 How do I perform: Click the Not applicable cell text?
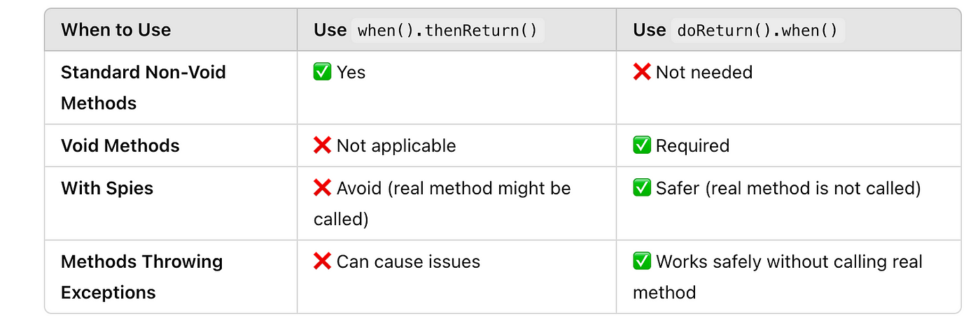[396, 145]
